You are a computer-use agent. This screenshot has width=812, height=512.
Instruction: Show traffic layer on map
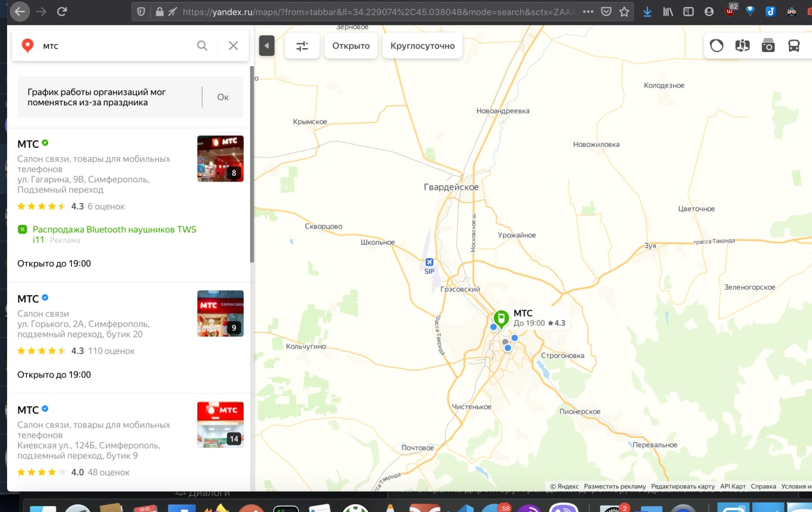pyautogui.click(x=717, y=46)
